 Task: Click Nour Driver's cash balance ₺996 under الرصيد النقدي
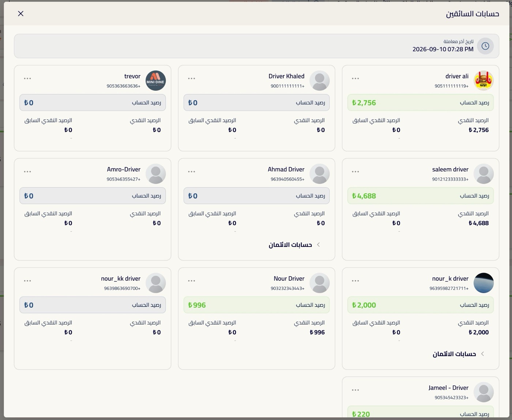[317, 332]
